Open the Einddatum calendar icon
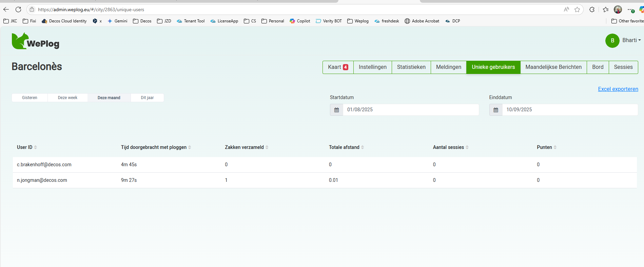This screenshot has height=267, width=644. pos(495,110)
